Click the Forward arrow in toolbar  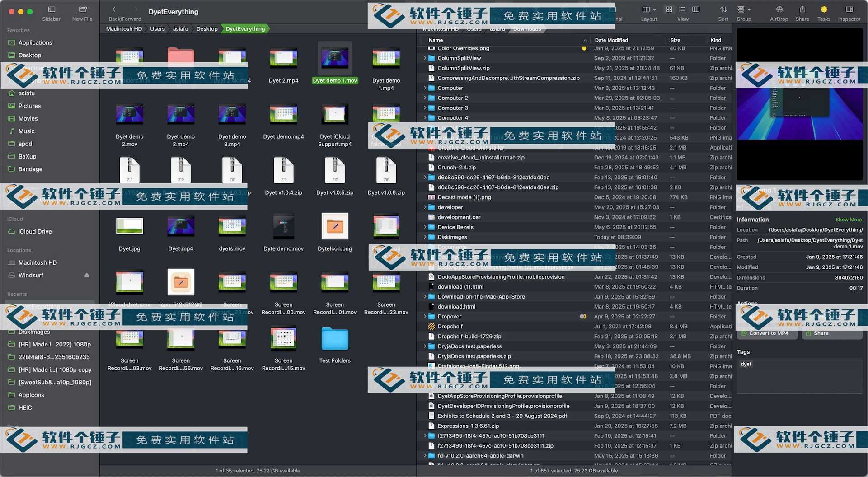click(x=136, y=9)
